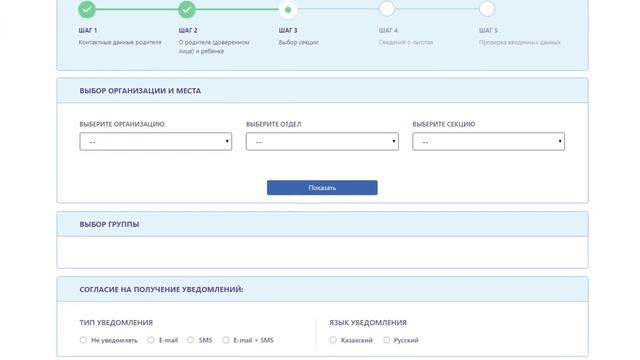Click the Step 1 green checkmark circle

[x=87, y=9]
